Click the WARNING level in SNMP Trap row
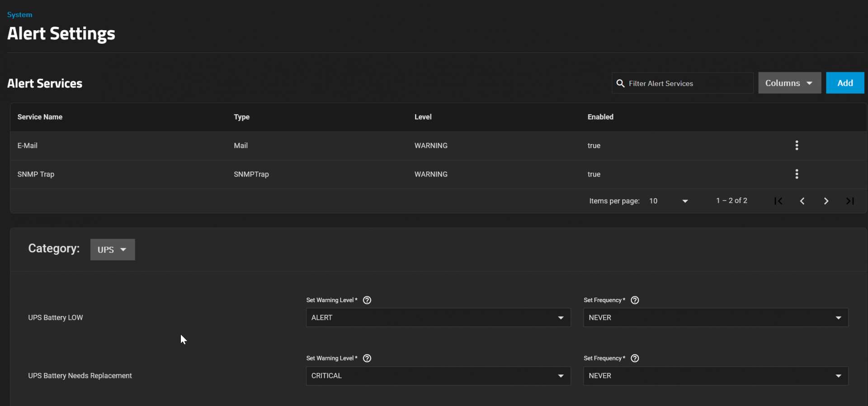Screen dimensions: 868x406 coord(431,174)
